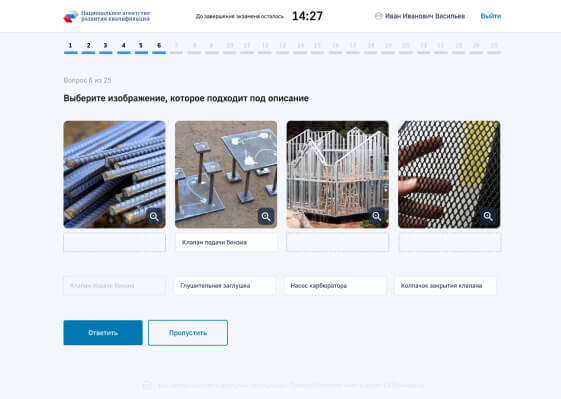Click the greyed-out used answer option
Image resolution: width=561 pixels, height=399 pixels.
[x=114, y=286]
